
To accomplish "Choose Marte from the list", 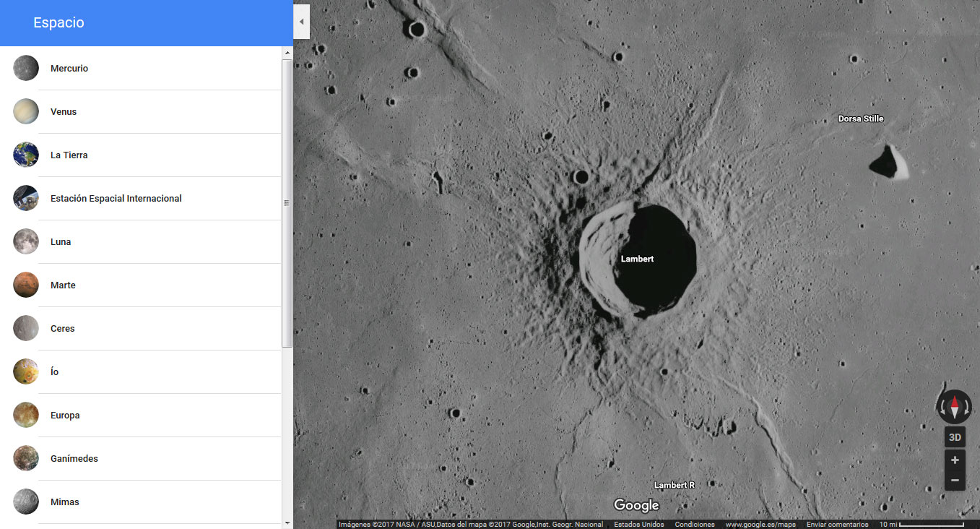I will pos(141,285).
